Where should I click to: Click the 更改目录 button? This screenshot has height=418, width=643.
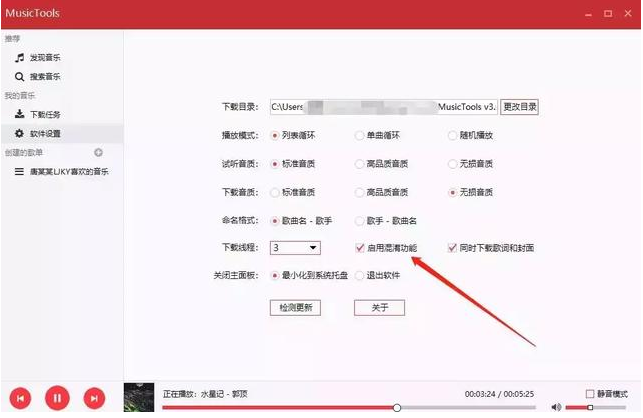(x=520, y=107)
